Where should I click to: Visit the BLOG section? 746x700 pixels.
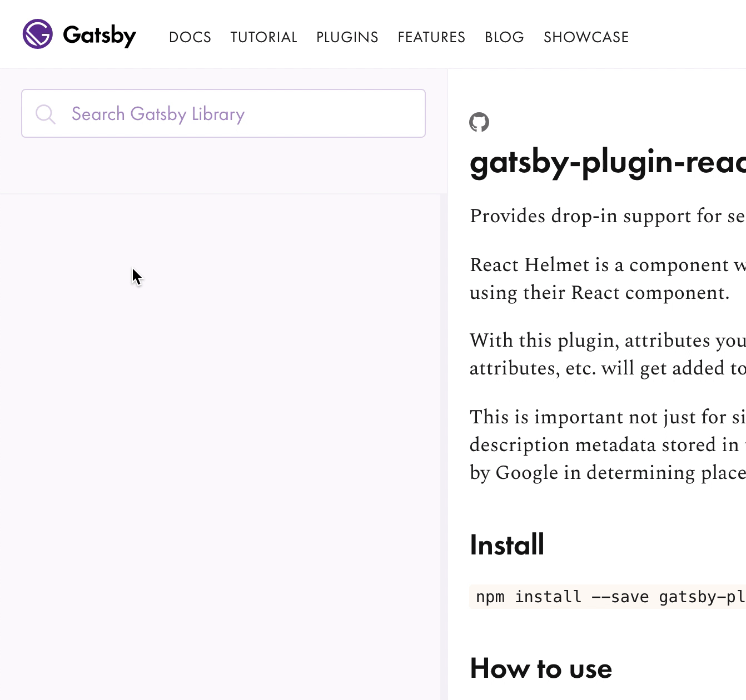click(x=504, y=37)
